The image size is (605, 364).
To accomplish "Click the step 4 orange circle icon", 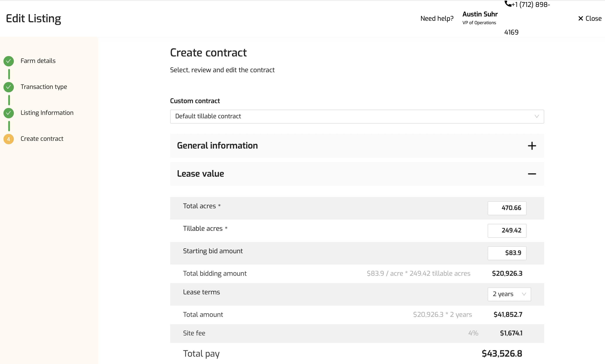I will tap(9, 139).
